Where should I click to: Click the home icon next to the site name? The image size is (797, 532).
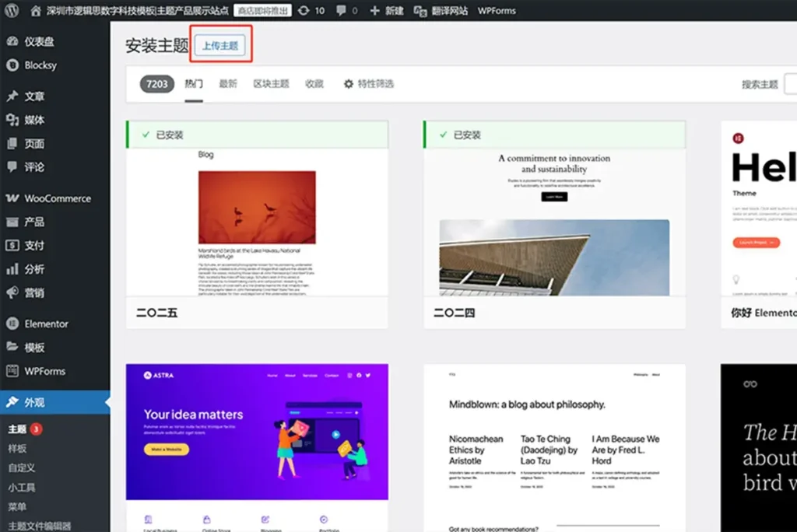pos(35,10)
